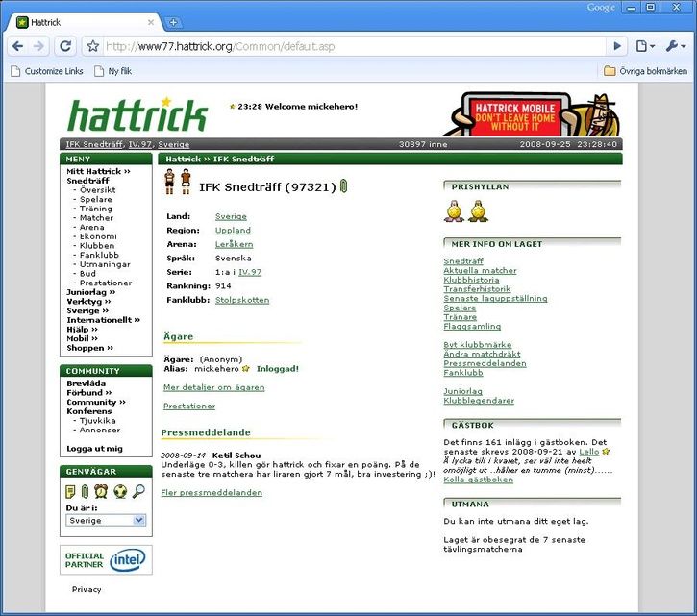The height and width of the screenshot is (616, 697).
Task: Open the wrench settings menu
Action: [x=676, y=46]
